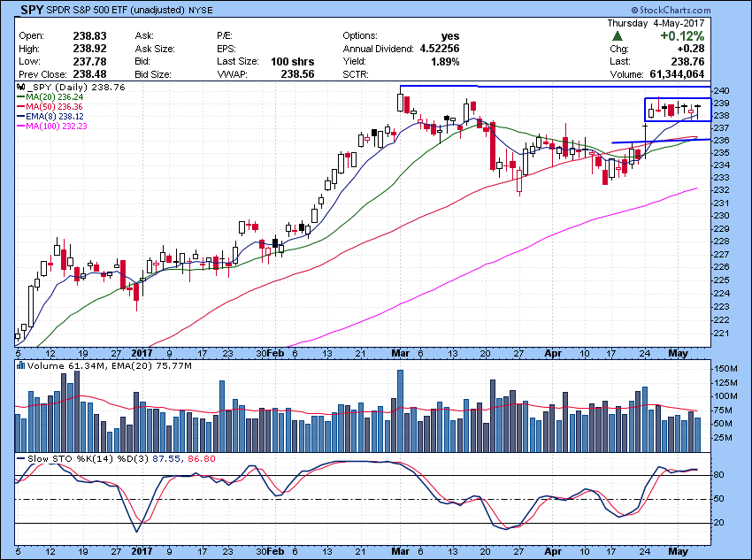The image size is (752, 560).
Task: Click the last volume bar on the right
Action: click(697, 435)
